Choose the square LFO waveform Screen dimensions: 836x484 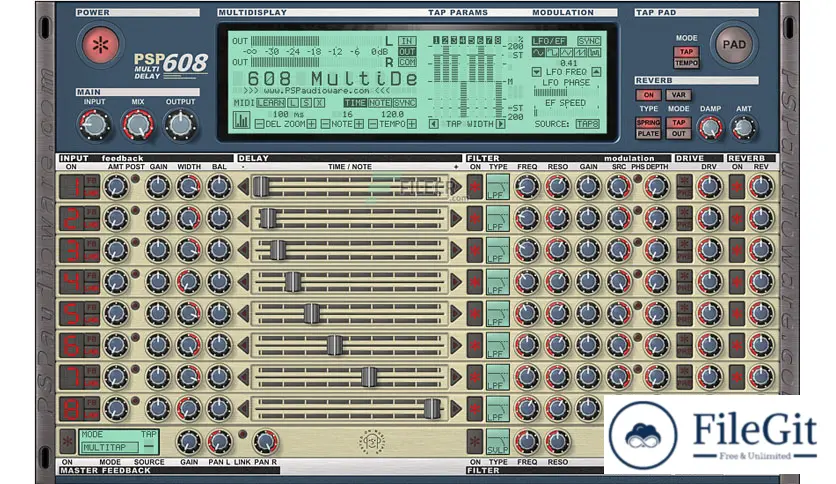pyautogui.click(x=552, y=53)
